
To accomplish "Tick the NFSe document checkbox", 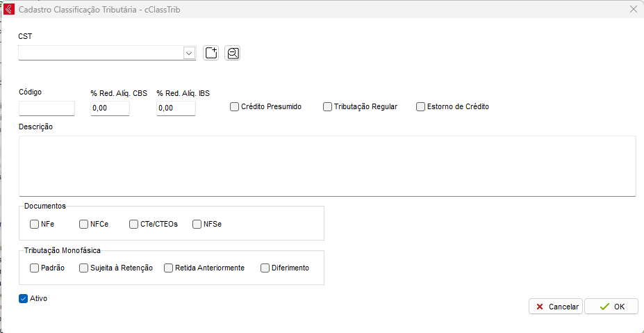I will click(197, 225).
